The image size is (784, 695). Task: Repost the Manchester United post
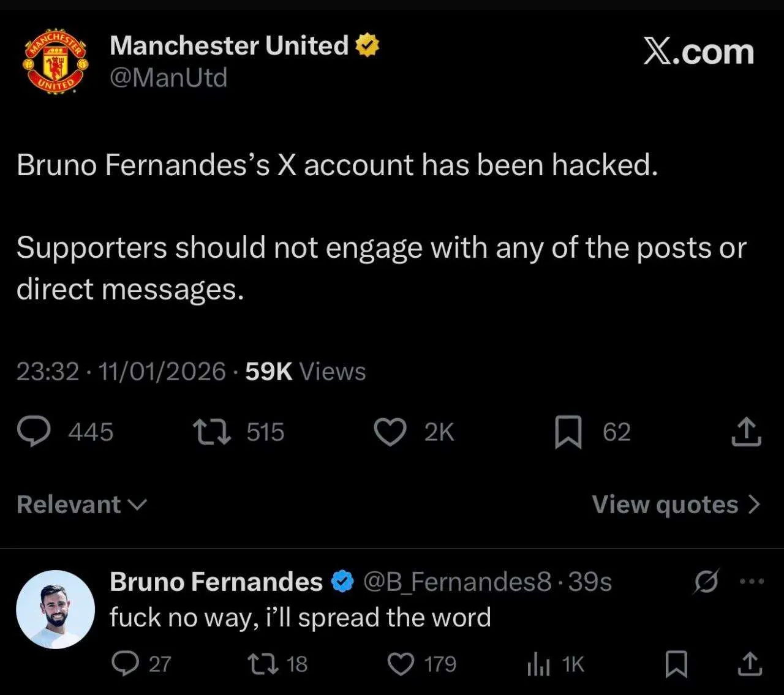click(212, 432)
